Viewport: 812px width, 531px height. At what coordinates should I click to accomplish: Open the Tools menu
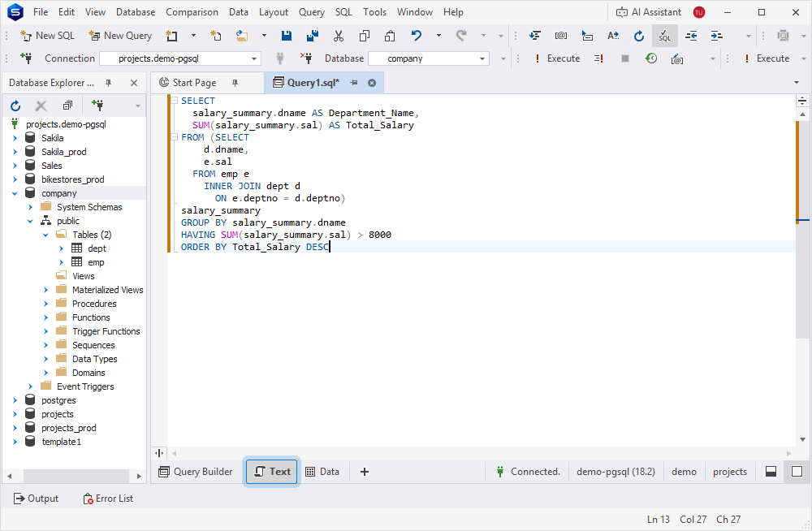point(374,12)
